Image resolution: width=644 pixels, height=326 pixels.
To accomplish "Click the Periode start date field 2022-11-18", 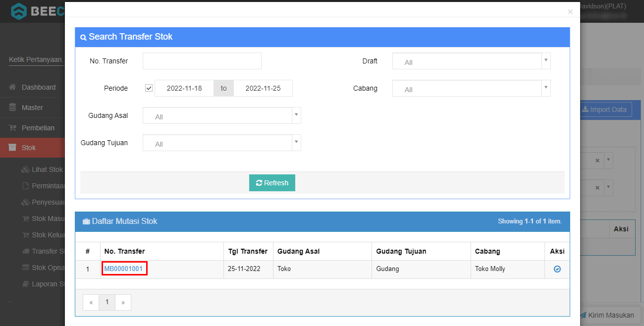I will tap(184, 88).
